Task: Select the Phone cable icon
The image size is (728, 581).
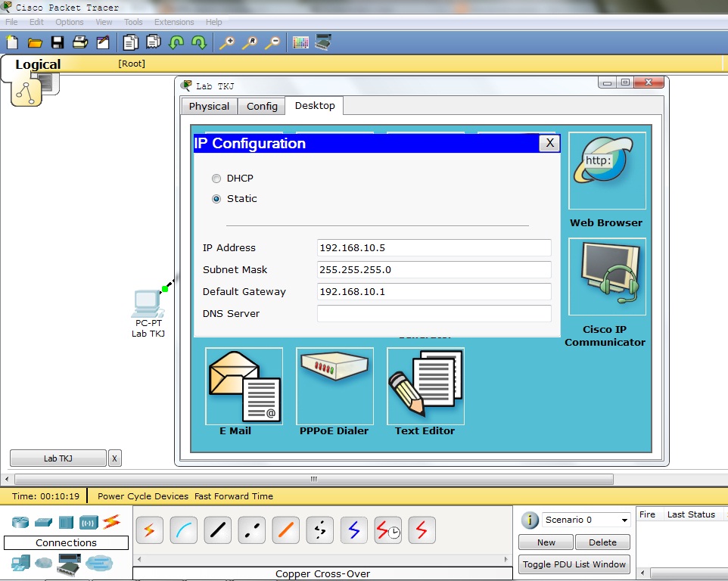Action: [320, 530]
